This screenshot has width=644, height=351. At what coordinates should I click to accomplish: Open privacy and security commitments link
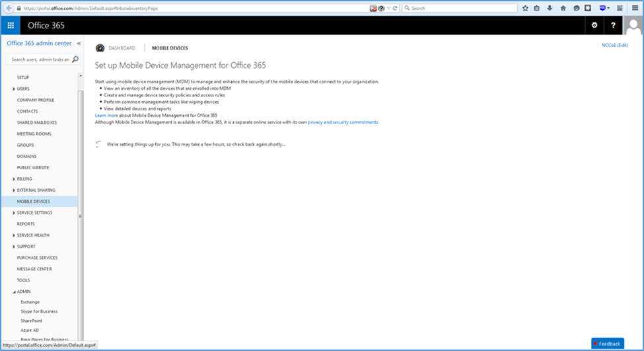pyautogui.click(x=343, y=122)
